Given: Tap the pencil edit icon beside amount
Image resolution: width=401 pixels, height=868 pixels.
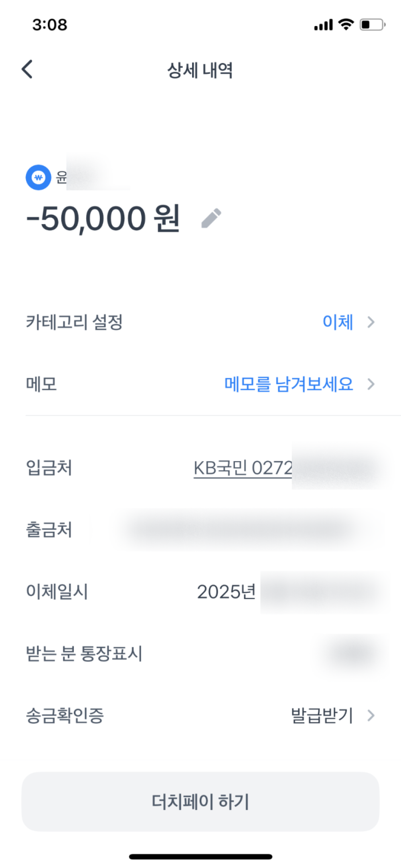Looking at the screenshot, I should [x=211, y=218].
